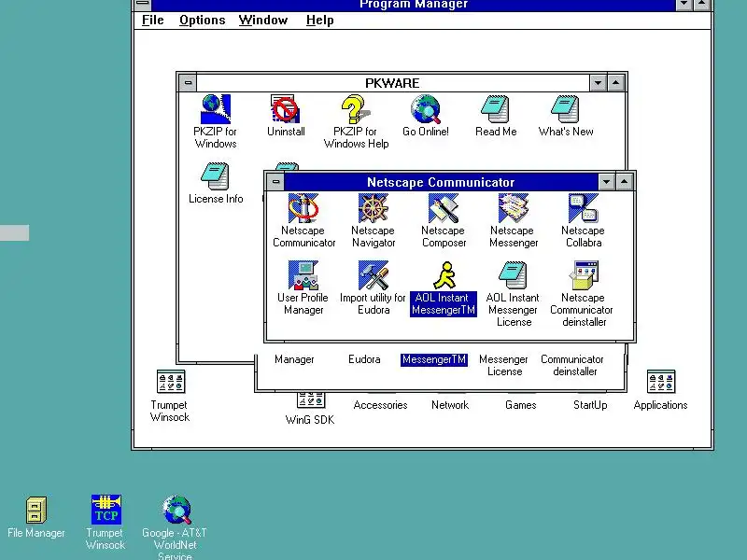The image size is (747, 560).
Task: Click the Games group label
Action: [x=521, y=405]
